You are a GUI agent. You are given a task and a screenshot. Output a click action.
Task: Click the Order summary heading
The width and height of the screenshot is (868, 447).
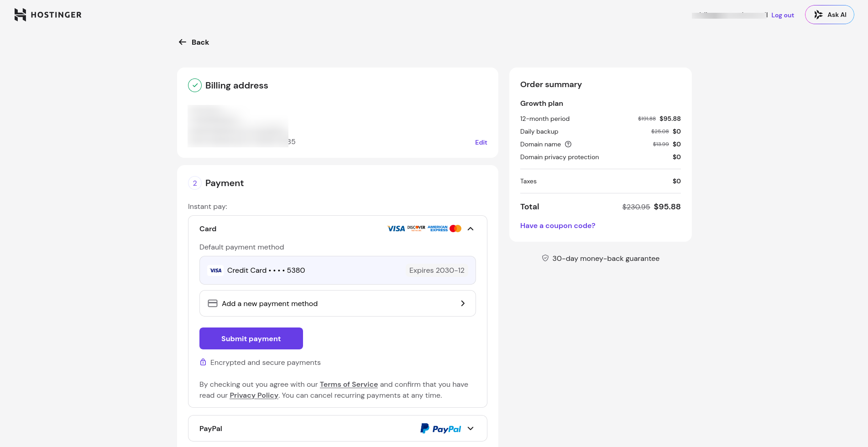[551, 84]
